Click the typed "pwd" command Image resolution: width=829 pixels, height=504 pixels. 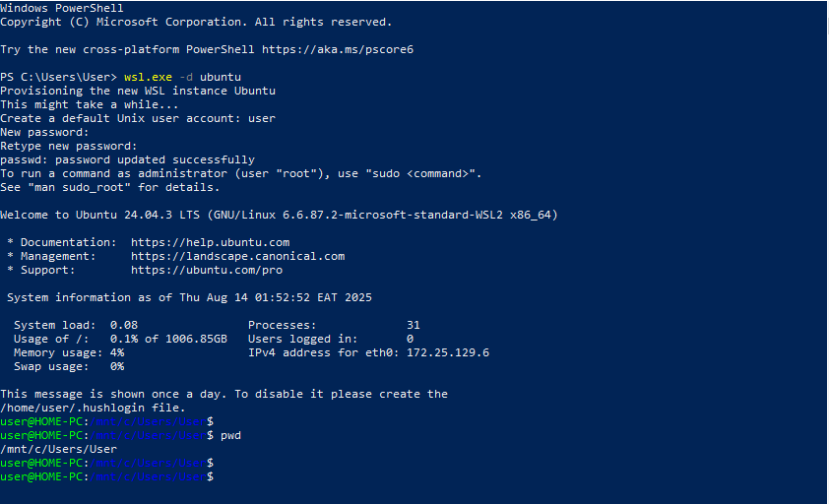coord(231,435)
